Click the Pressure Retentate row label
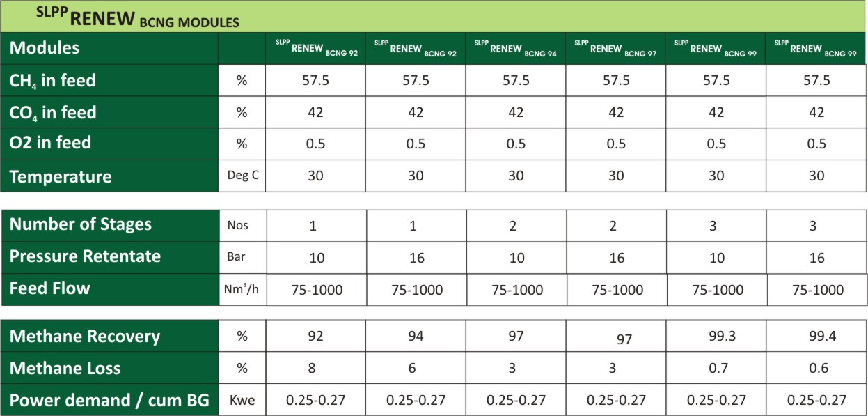 85,256
